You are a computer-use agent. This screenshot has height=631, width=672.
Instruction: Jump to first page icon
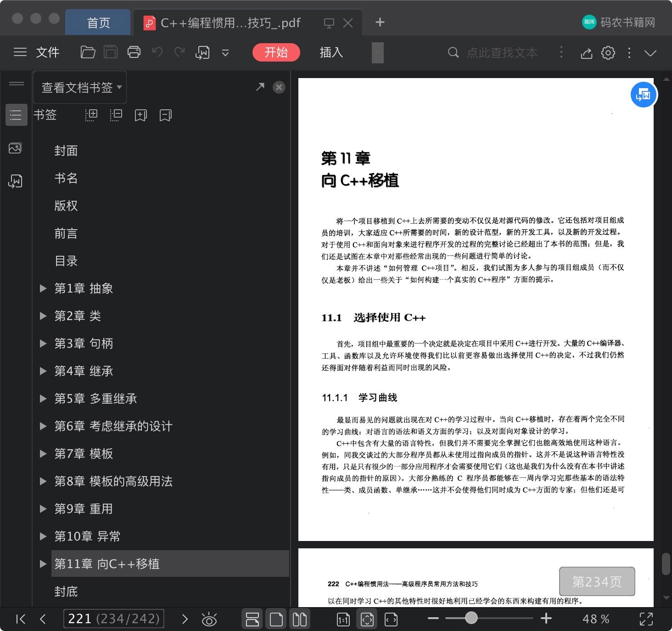pyautogui.click(x=21, y=619)
